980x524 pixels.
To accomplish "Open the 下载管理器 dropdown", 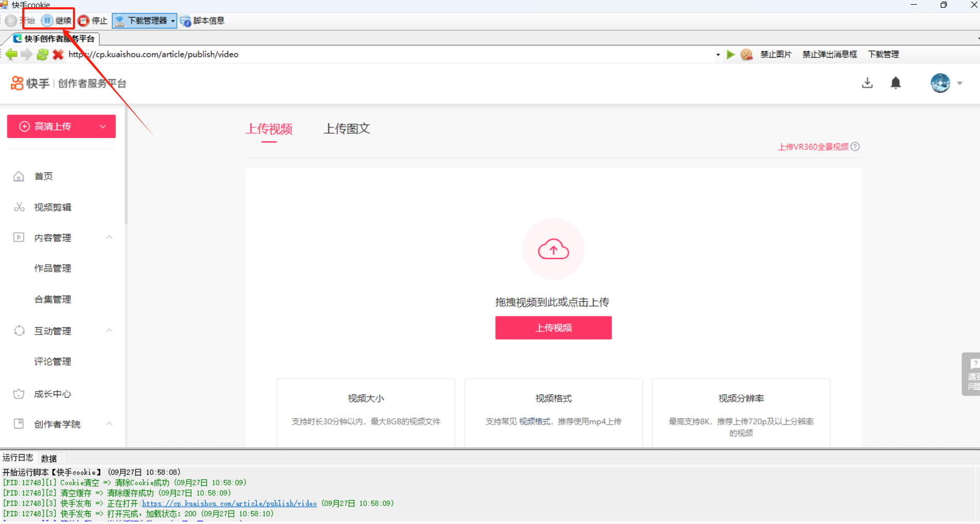I will click(x=173, y=21).
